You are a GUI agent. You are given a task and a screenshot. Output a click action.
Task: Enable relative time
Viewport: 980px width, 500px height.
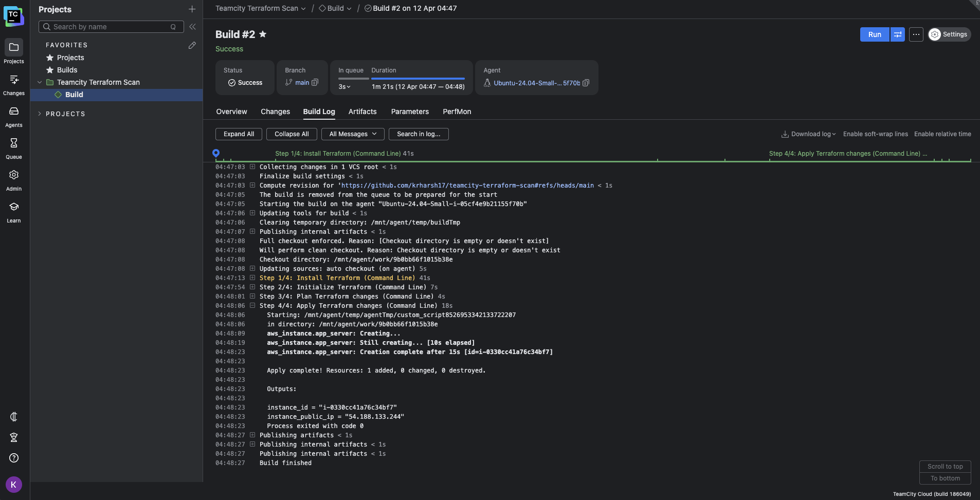tap(942, 134)
